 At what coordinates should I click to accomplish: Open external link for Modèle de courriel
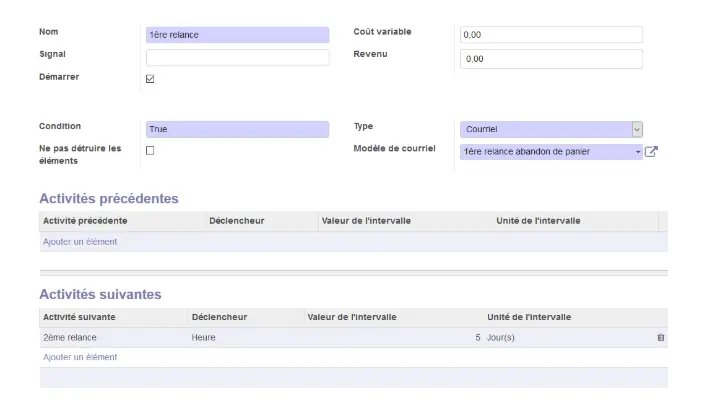click(x=651, y=151)
